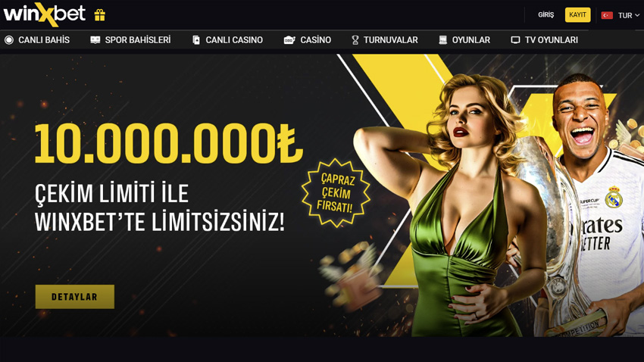Click the Turkish flag icon
This screenshot has height=362, width=644.
[607, 15]
